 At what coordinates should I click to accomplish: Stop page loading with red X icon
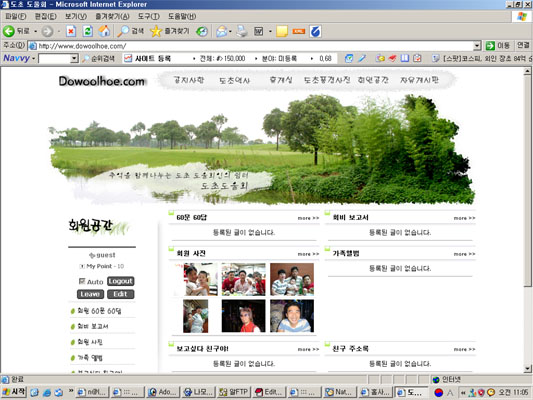click(71, 31)
